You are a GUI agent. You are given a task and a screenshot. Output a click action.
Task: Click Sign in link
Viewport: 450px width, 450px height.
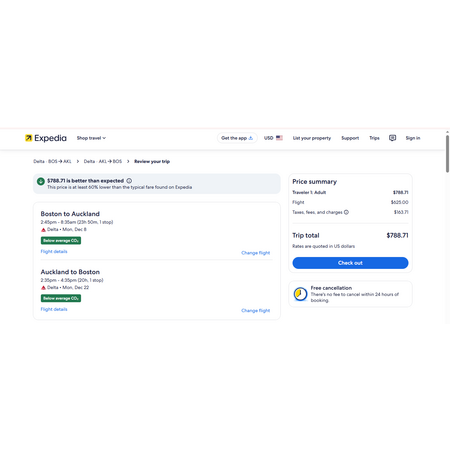413,138
